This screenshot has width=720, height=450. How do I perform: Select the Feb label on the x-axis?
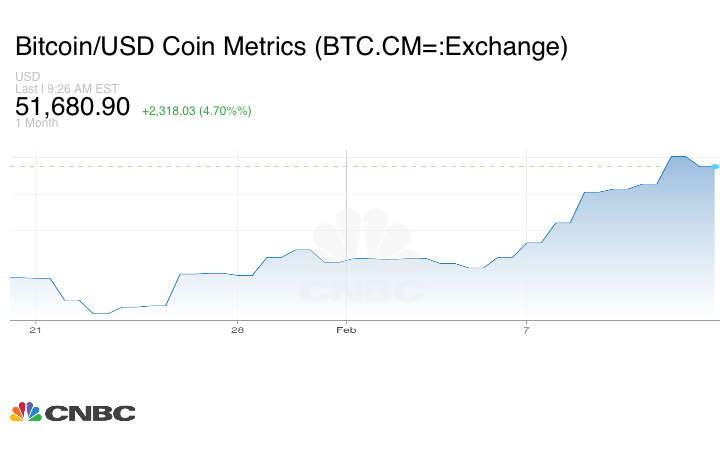(x=346, y=329)
